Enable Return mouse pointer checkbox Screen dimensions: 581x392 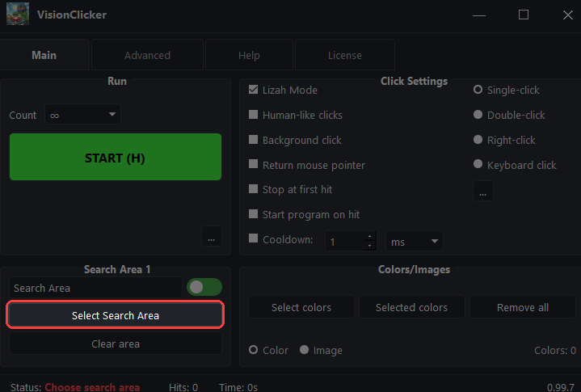tap(253, 164)
